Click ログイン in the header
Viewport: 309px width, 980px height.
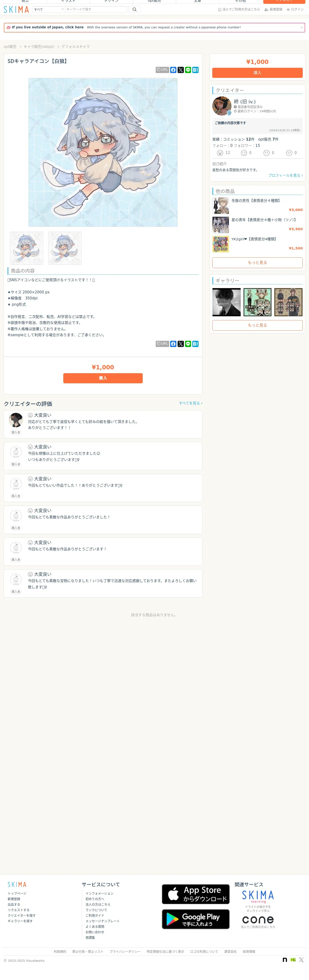pyautogui.click(x=295, y=10)
